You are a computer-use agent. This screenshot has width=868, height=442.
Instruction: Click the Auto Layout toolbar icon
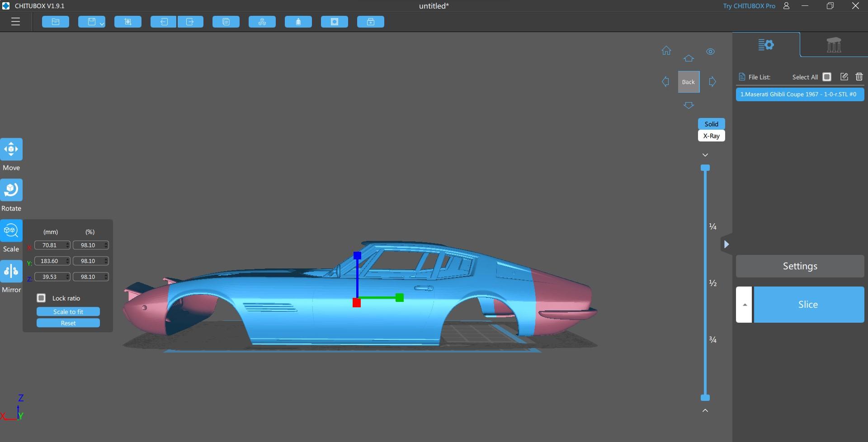click(262, 22)
